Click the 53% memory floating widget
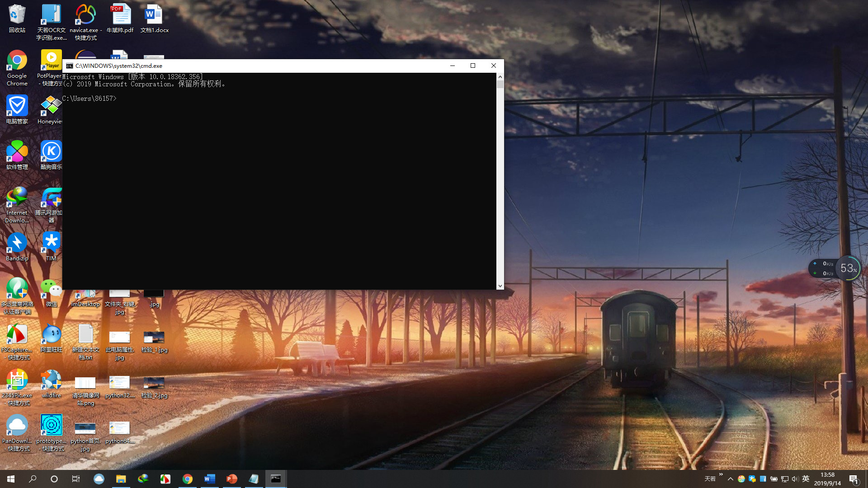868x488 pixels. pyautogui.click(x=848, y=268)
